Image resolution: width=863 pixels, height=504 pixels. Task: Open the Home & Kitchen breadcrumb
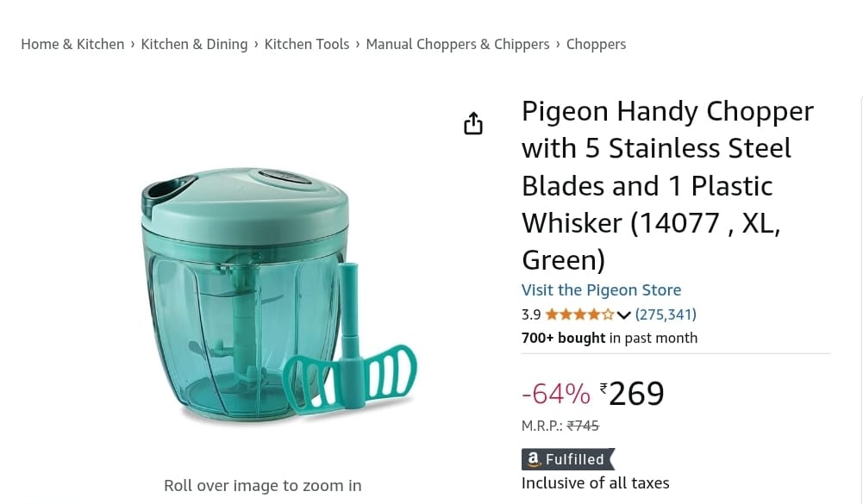[72, 44]
